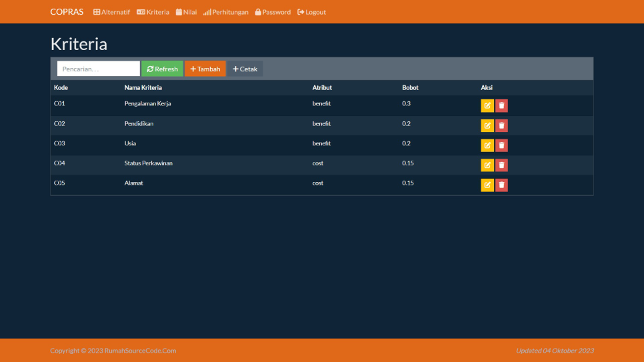Click the benefit attribute of Usia

321,143
